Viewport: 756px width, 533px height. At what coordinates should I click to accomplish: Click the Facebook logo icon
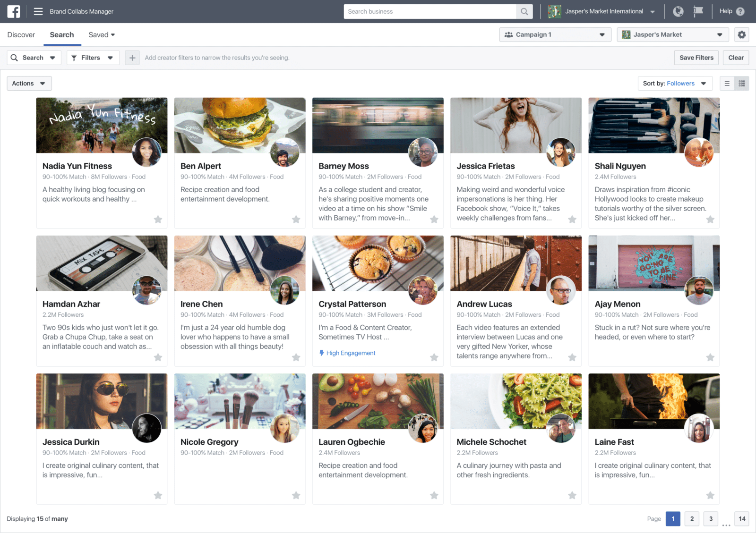[x=13, y=11]
